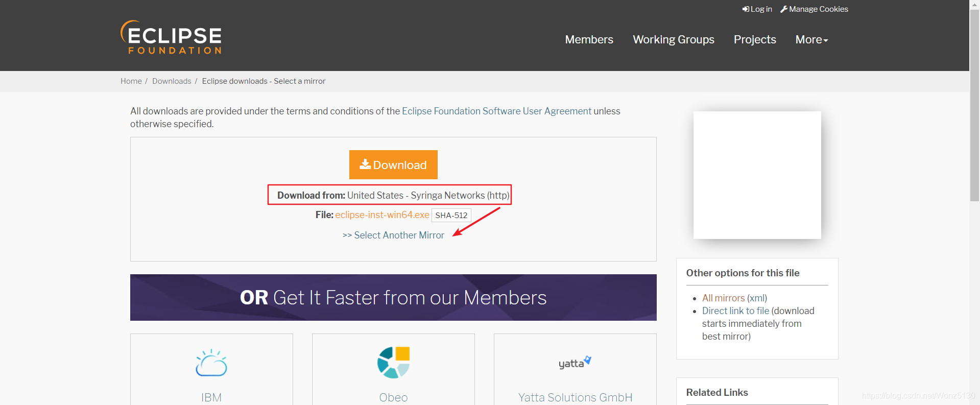Click the Eclipse Foundation logo
The width and height of the screenshot is (980, 405).
click(171, 37)
